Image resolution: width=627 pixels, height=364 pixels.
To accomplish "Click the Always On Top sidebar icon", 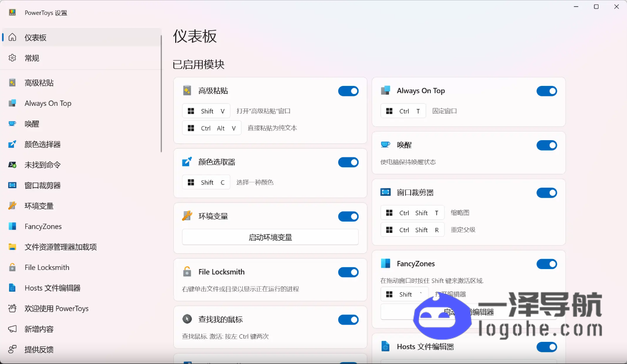I will click(x=12, y=103).
